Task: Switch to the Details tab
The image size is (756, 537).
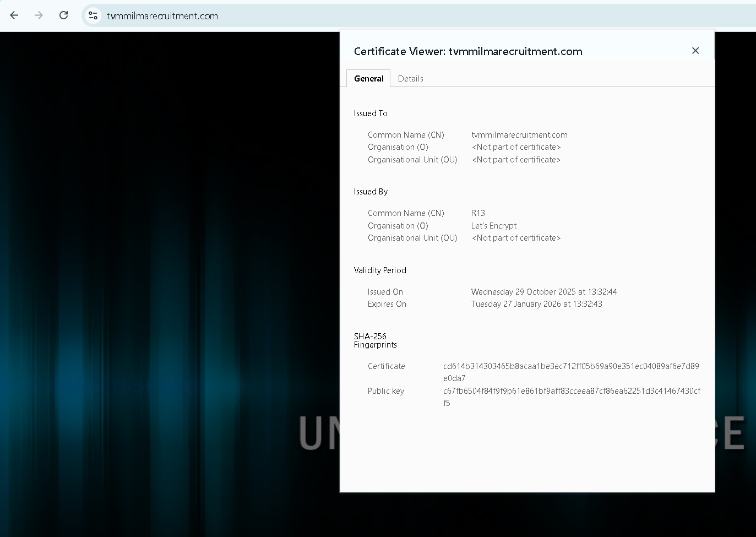Action: pos(410,79)
